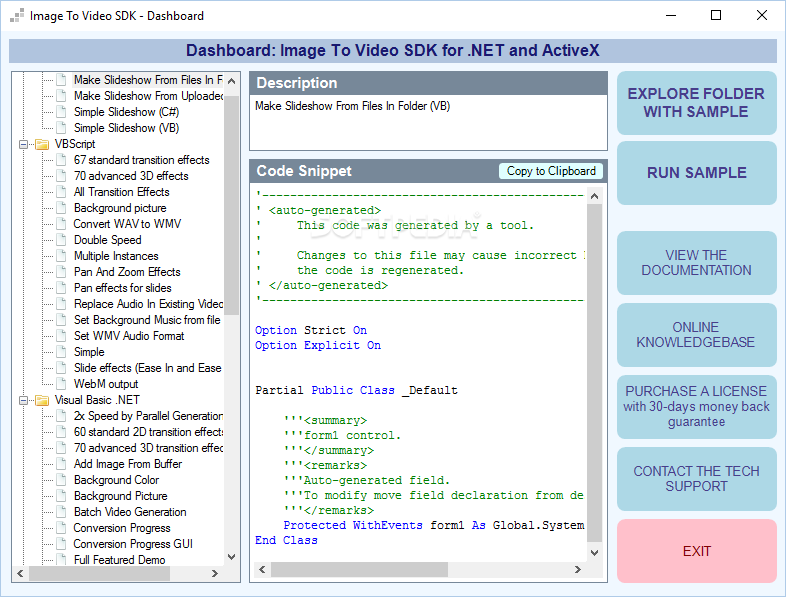
Task: Select Conversion Progress sample
Action: (x=122, y=528)
